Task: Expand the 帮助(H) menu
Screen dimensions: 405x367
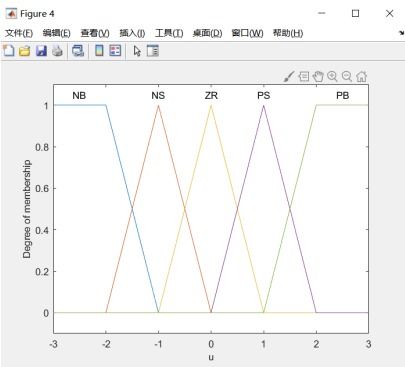Action: (288, 33)
